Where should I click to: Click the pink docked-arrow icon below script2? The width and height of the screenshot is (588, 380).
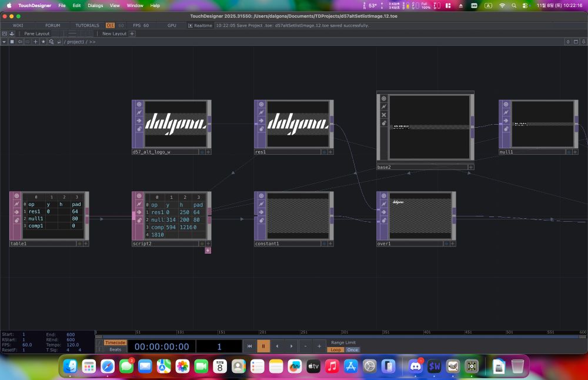tap(208, 250)
